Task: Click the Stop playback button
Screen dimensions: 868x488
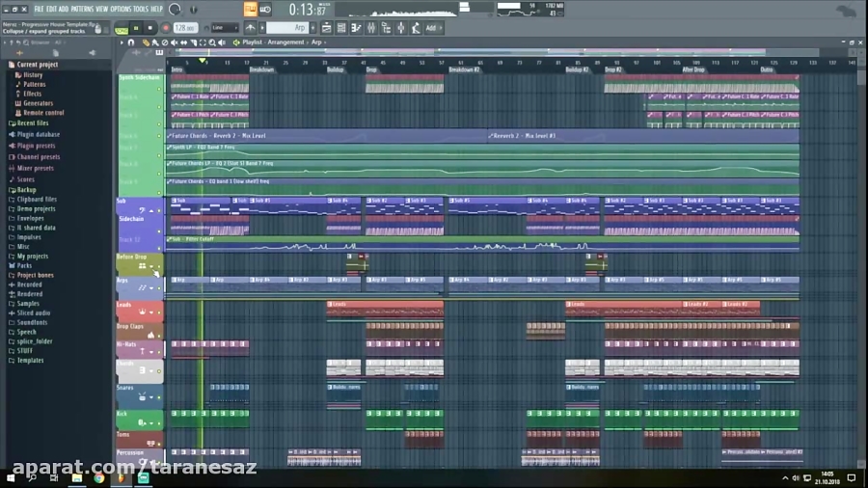Action: 150,28
